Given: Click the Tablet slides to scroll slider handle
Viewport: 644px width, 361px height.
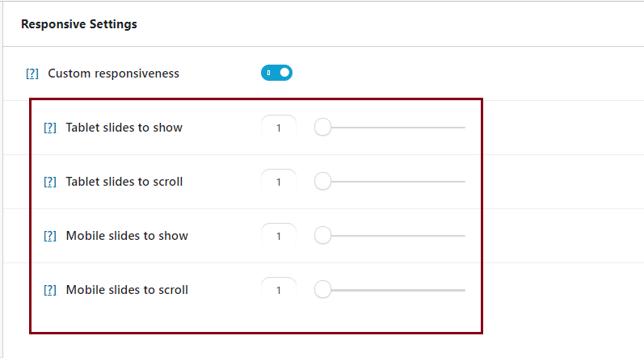Looking at the screenshot, I should (322, 182).
